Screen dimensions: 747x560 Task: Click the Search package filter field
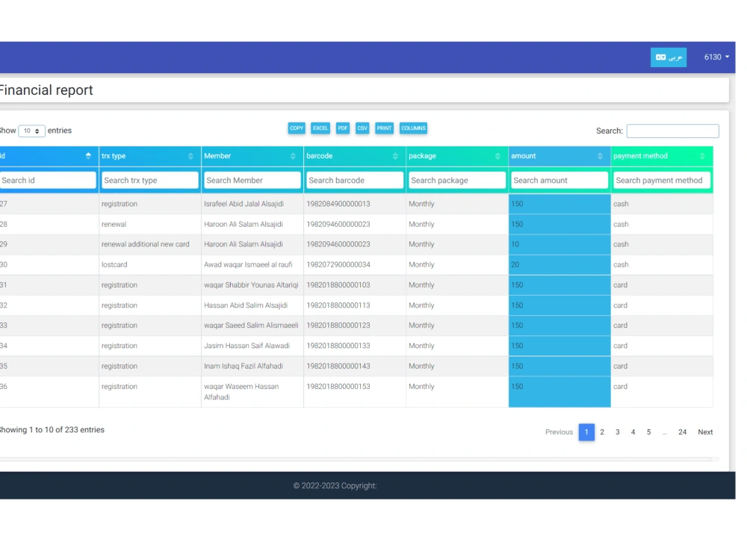click(457, 181)
